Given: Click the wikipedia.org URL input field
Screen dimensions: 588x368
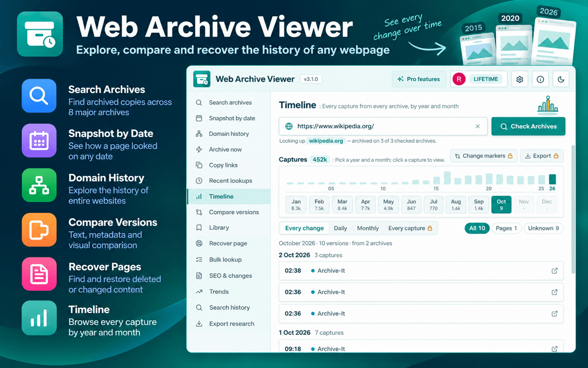Looking at the screenshot, I should 383,126.
